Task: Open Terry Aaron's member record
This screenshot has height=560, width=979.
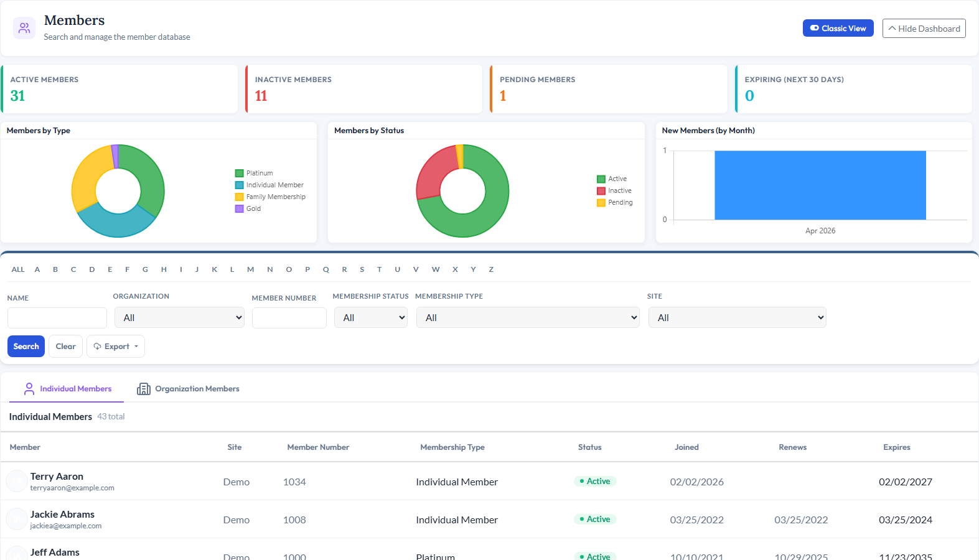Action: (x=57, y=477)
